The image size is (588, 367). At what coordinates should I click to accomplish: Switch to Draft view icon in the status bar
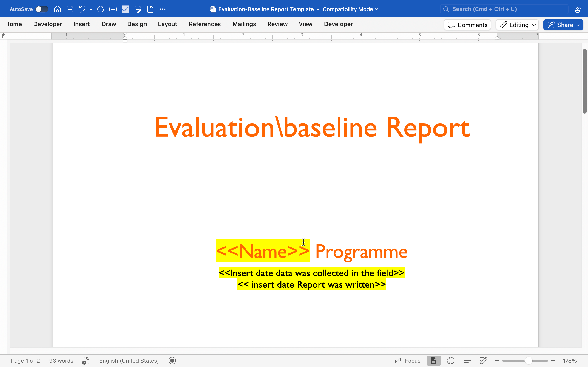pos(483,361)
